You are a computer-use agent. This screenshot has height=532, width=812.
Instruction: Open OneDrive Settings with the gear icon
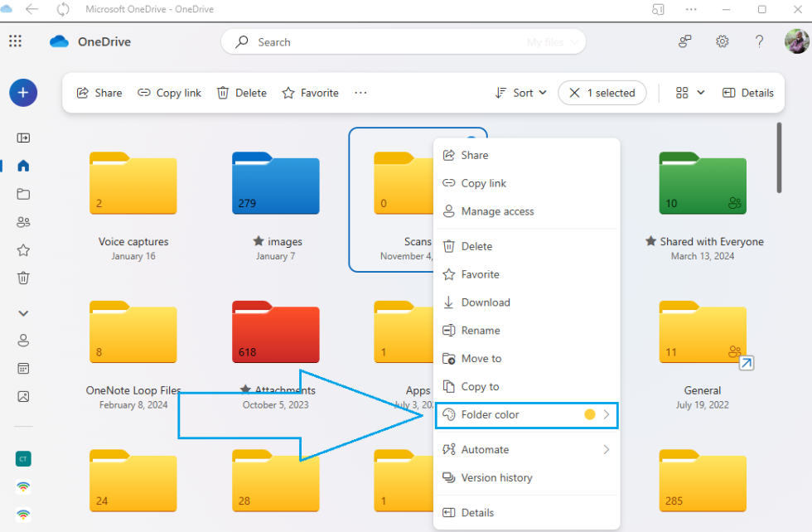click(x=722, y=41)
